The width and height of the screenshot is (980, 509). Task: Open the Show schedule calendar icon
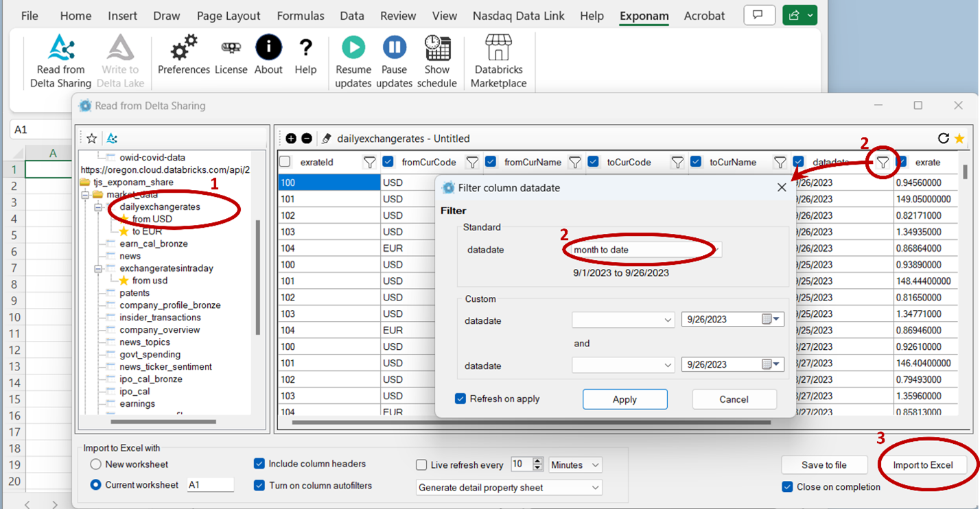tap(437, 47)
